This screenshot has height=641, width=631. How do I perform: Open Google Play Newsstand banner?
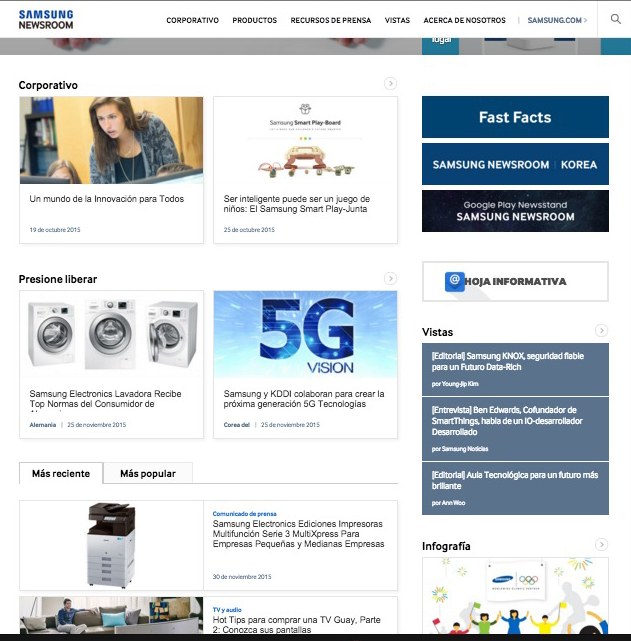(515, 211)
